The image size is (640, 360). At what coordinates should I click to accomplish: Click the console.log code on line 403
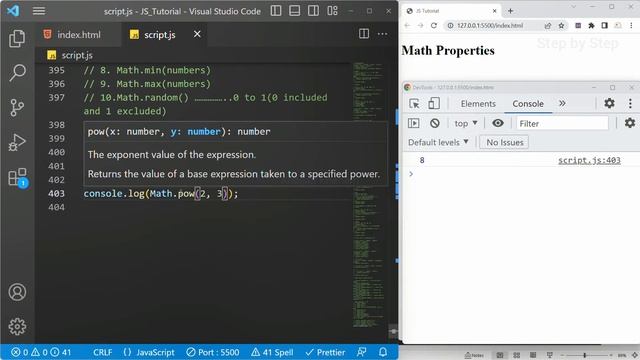click(160, 193)
